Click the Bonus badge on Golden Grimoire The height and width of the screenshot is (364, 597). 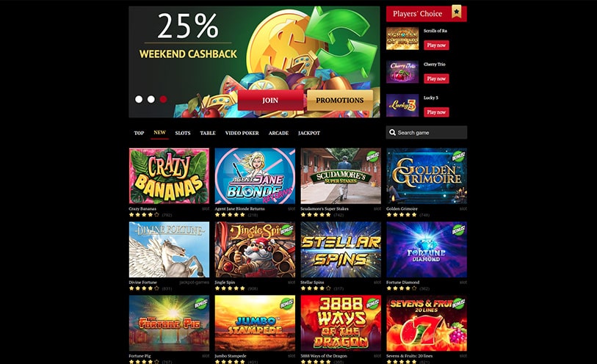tap(459, 156)
